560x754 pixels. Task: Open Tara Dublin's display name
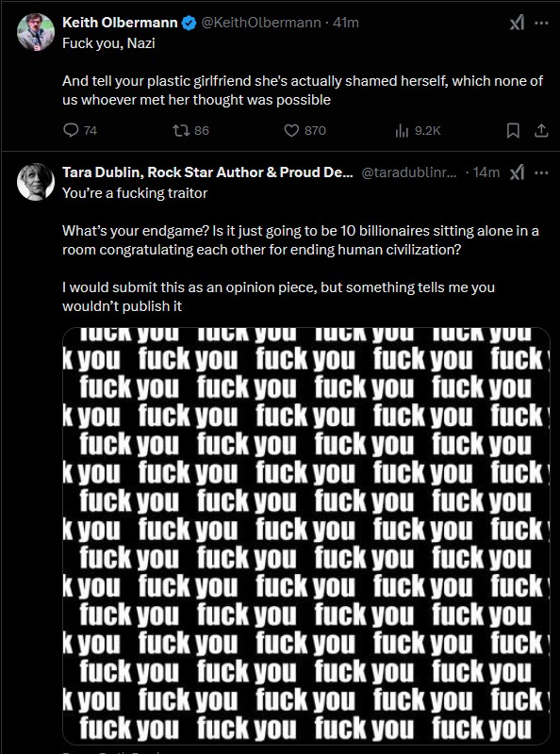pos(207,172)
